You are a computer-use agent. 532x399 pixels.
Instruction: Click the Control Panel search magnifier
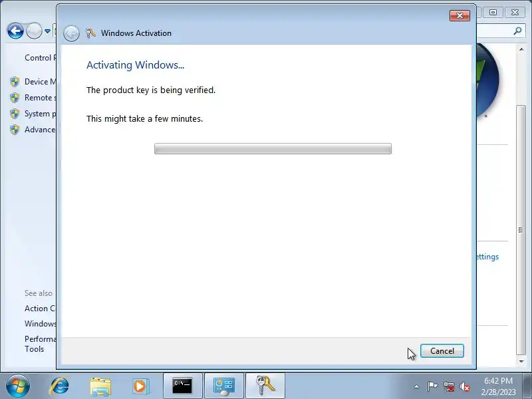(x=517, y=31)
